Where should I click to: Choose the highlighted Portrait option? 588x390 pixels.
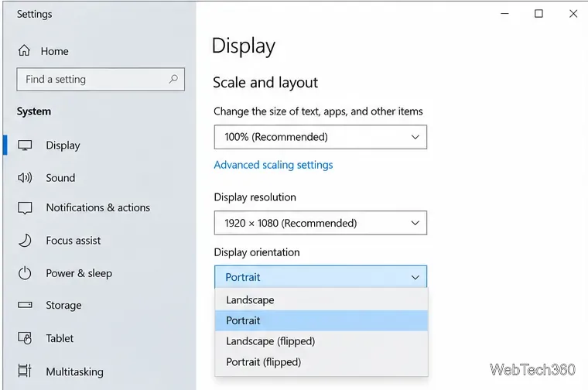321,320
